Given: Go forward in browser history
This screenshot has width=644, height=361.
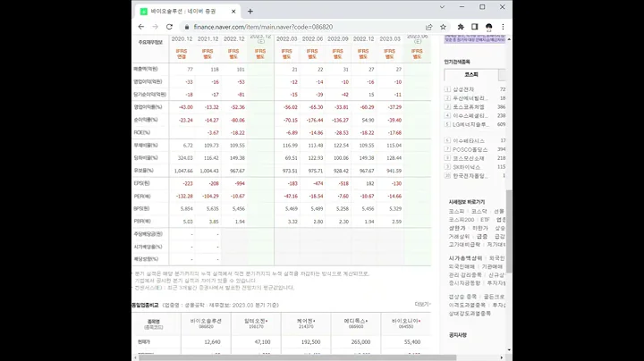Looking at the screenshot, I should pyautogui.click(x=155, y=27).
